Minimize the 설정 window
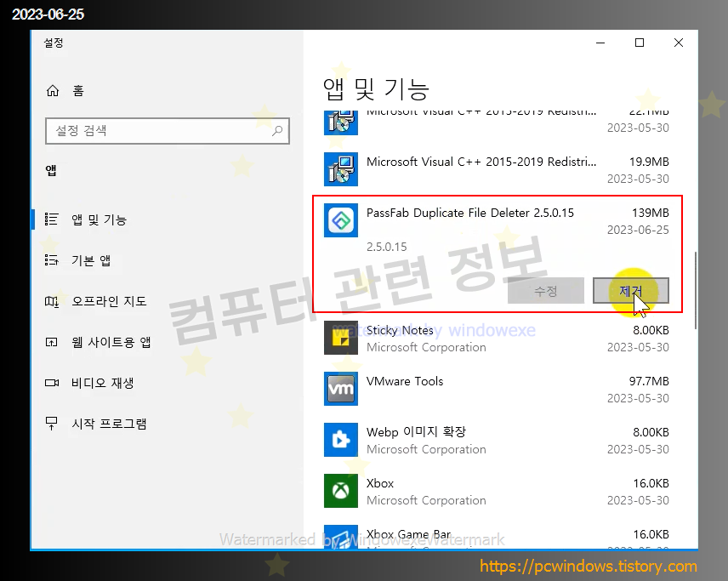Image resolution: width=728 pixels, height=581 pixels. pyautogui.click(x=600, y=43)
